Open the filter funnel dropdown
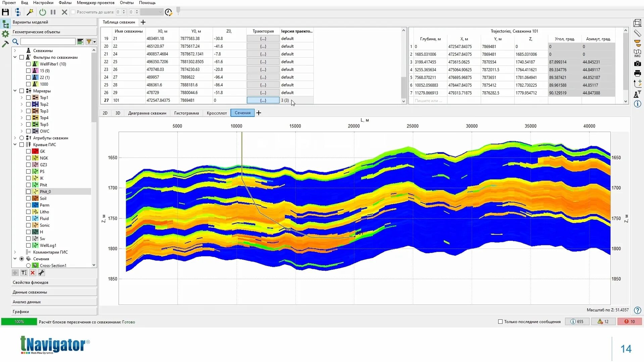This screenshot has height=362, width=644. coord(91,42)
